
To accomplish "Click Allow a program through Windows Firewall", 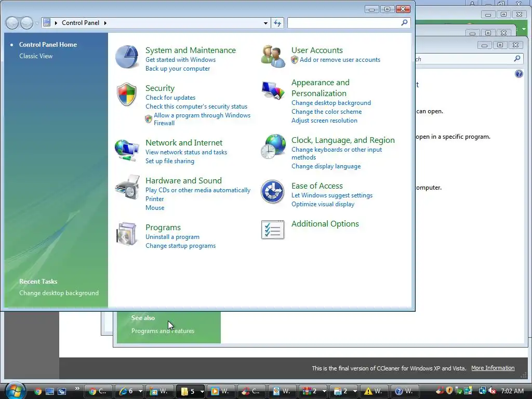I will point(202,119).
